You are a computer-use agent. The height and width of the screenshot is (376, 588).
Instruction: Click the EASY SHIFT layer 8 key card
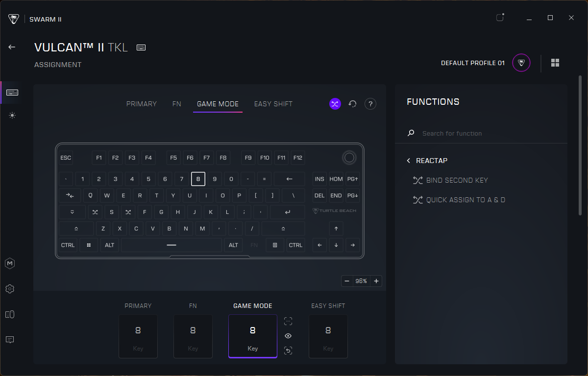[328, 336]
